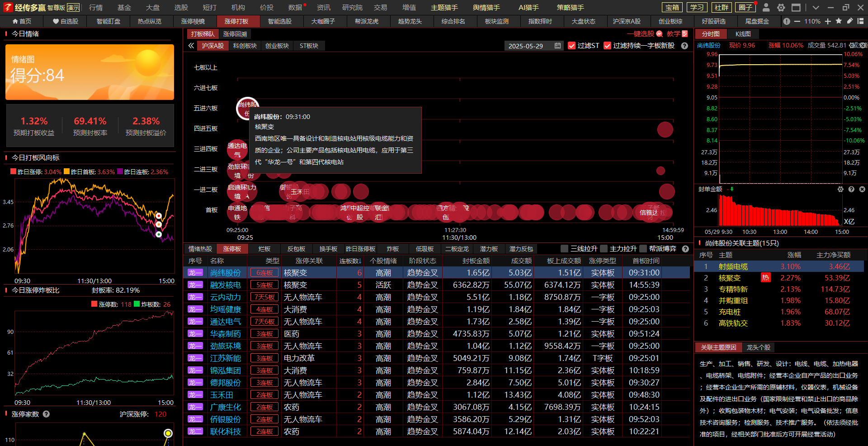Viewport: 868px width, 446px height.
Task: Sort by the 首板时间 column header
Action: tap(646, 261)
